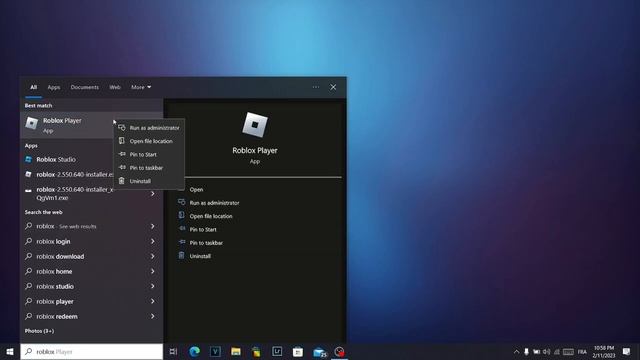Screen dimensions: 640x360
Task: Click the battery tray icon
Action: point(537,351)
